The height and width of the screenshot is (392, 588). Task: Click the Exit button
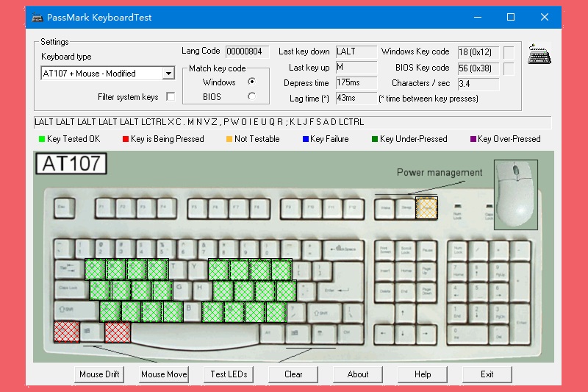click(487, 374)
